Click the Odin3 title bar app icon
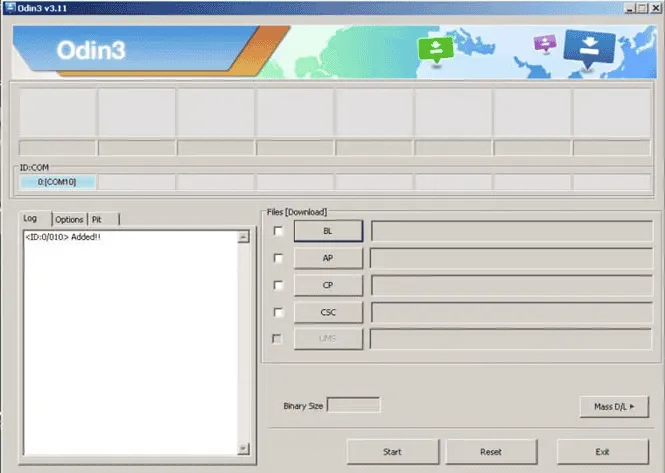665x473 pixels. coord(9,8)
